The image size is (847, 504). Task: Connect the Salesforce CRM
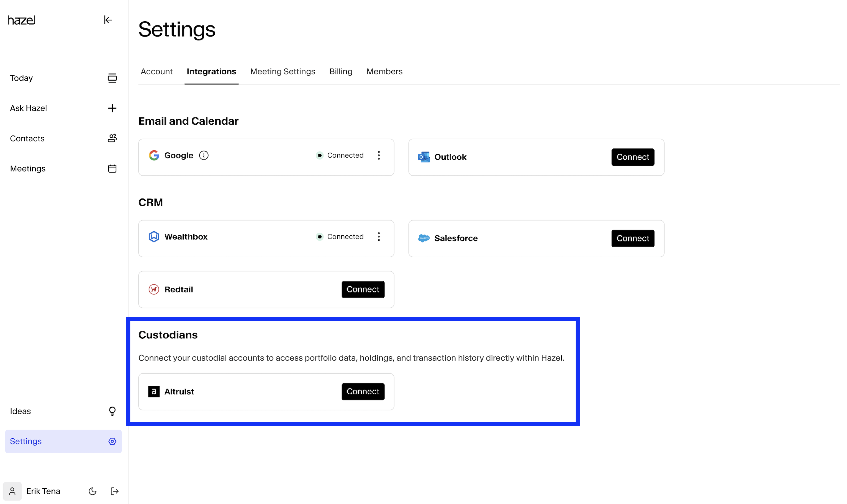click(632, 238)
